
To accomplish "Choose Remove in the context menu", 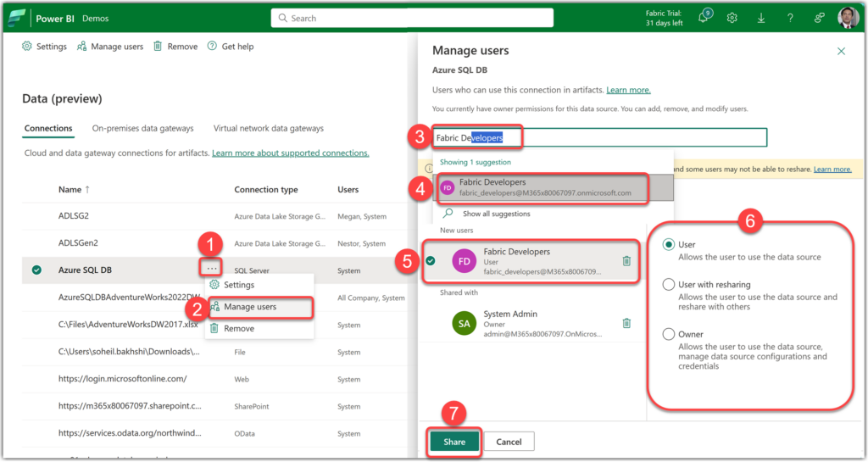I will click(x=259, y=328).
